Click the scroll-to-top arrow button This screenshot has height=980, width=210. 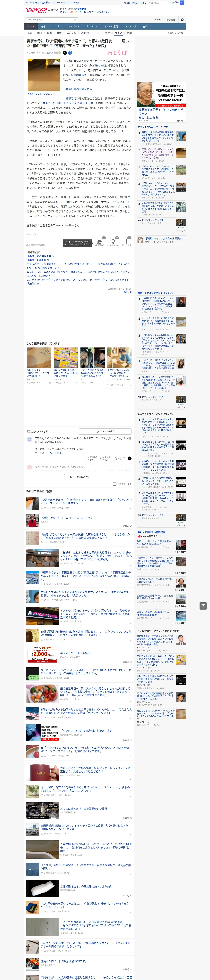203,606
